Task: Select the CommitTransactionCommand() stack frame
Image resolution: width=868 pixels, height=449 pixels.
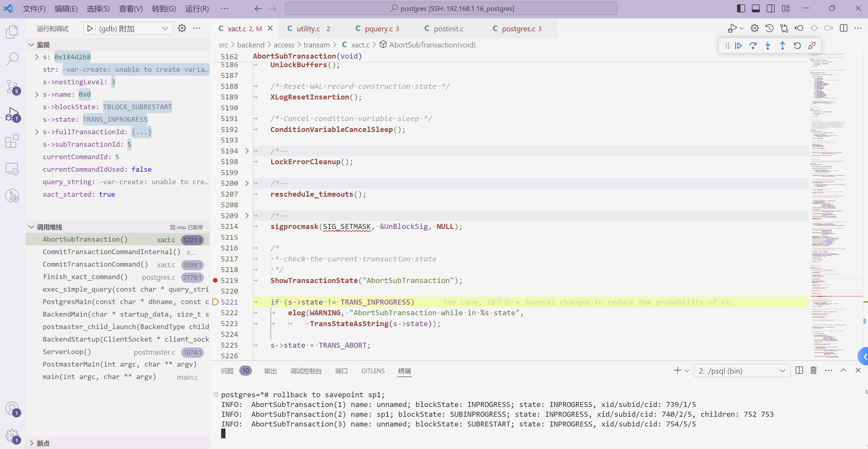Action: [x=118, y=265]
